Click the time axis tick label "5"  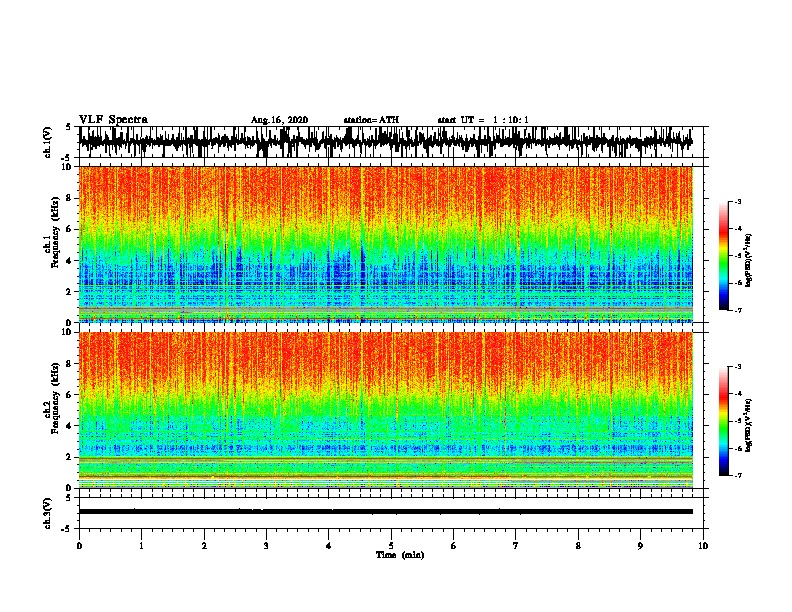pos(391,546)
